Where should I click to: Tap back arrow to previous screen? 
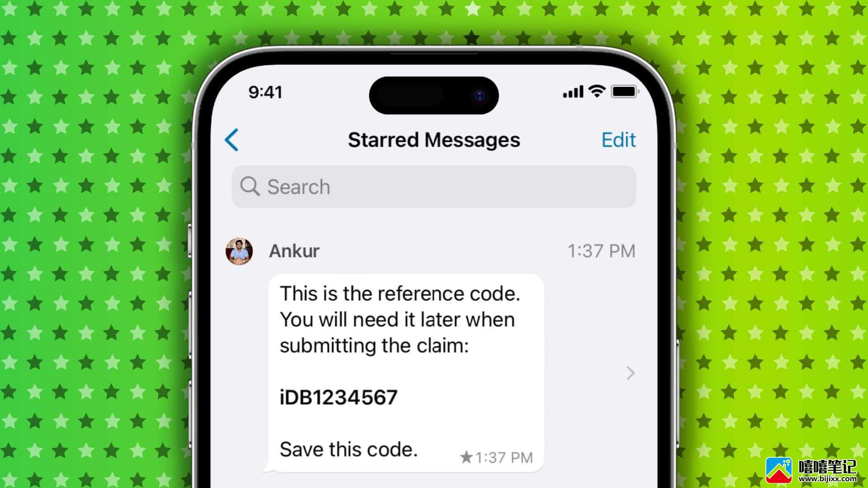(231, 139)
